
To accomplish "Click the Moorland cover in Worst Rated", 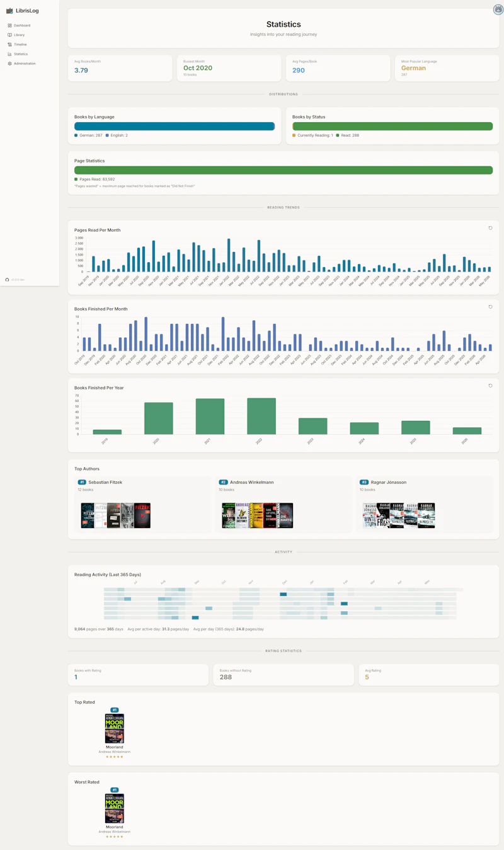I will point(115,808).
